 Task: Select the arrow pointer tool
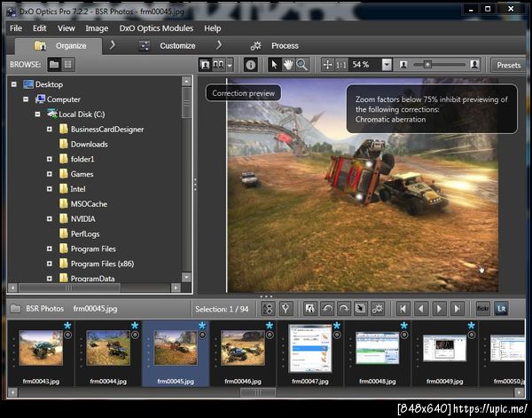(275, 65)
